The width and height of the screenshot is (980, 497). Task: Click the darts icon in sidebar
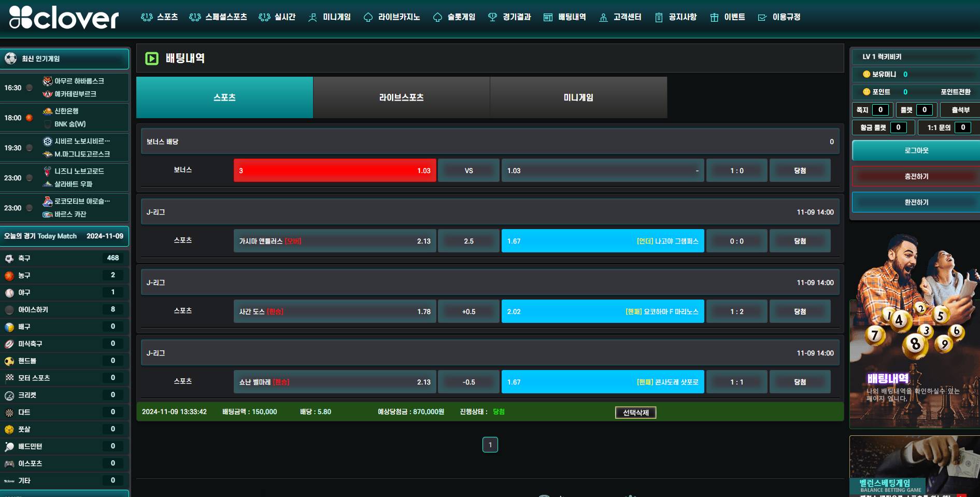point(9,413)
